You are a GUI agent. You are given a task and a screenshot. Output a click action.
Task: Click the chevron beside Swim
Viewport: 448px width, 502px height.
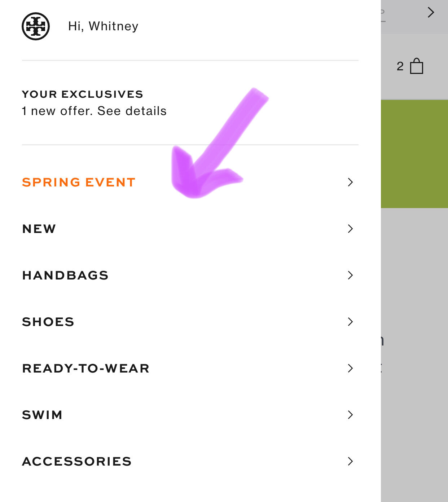point(350,415)
